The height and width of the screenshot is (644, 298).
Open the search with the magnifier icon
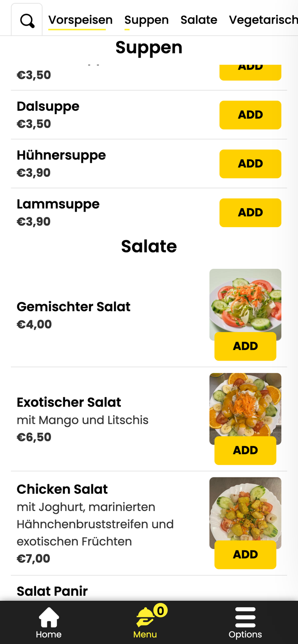[26, 20]
